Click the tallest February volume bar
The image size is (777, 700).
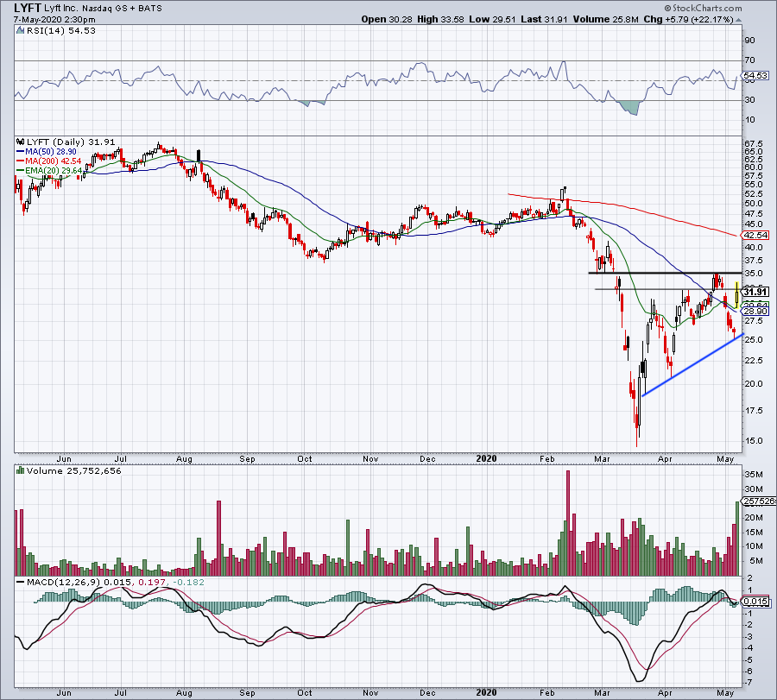pyautogui.click(x=568, y=523)
